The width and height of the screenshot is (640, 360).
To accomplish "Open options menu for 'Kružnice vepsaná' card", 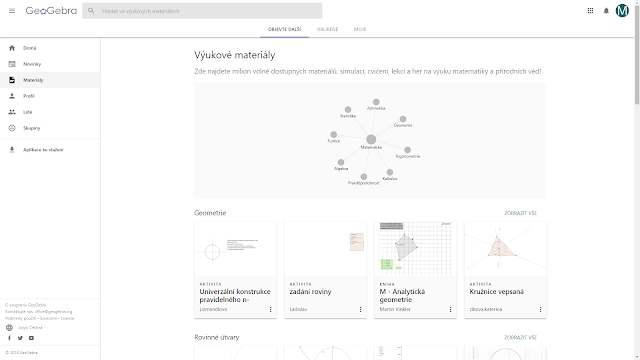I will pos(540,309).
